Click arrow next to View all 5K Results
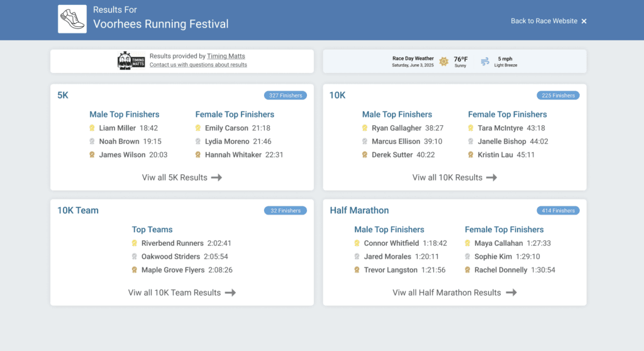This screenshot has height=351, width=644. coord(216,177)
